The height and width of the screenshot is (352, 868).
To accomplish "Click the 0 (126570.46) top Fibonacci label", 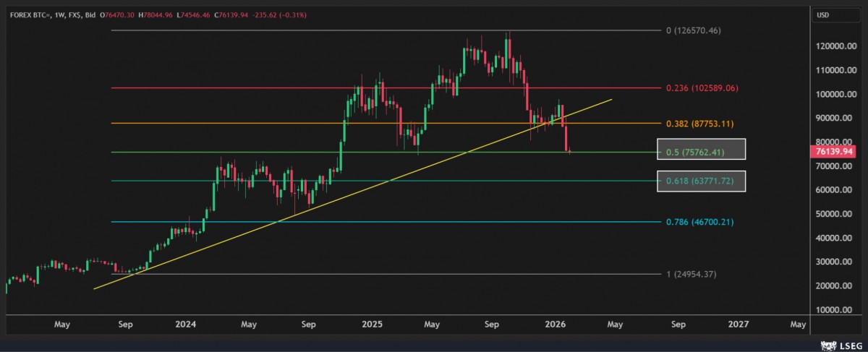I will pyautogui.click(x=693, y=30).
